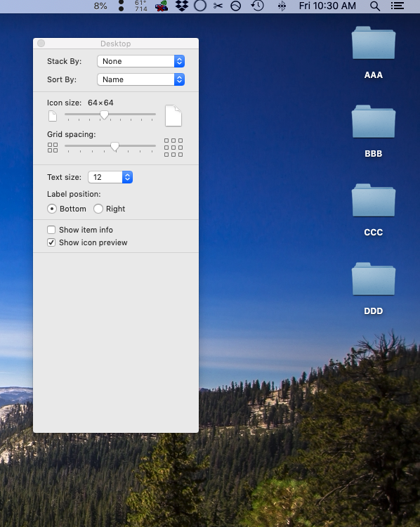Open the AAA folder on desktop
The width and height of the screenshot is (420, 527).
tap(374, 43)
